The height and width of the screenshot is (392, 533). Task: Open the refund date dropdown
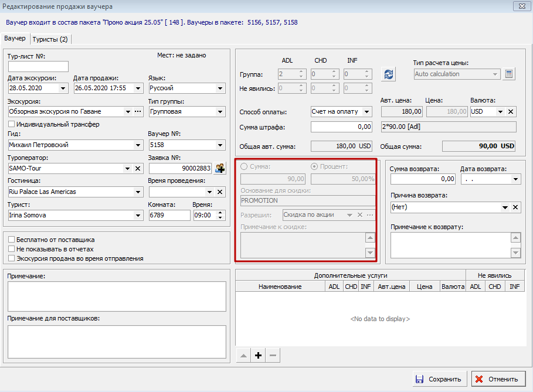pyautogui.click(x=515, y=179)
